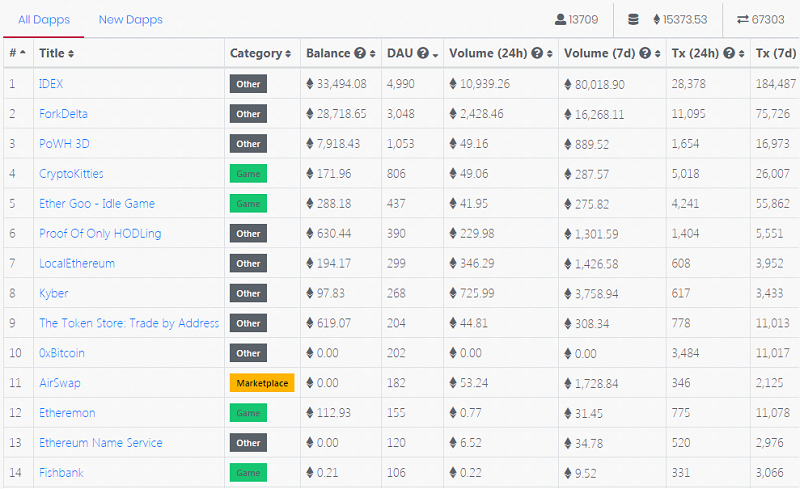
Task: Open the IDEX dapp link
Action: click(51, 84)
